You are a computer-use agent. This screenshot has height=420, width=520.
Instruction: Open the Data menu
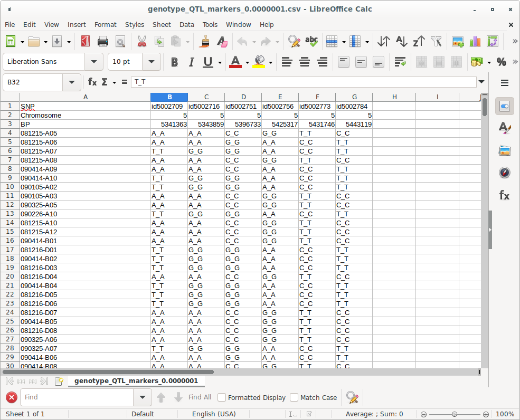(x=186, y=24)
